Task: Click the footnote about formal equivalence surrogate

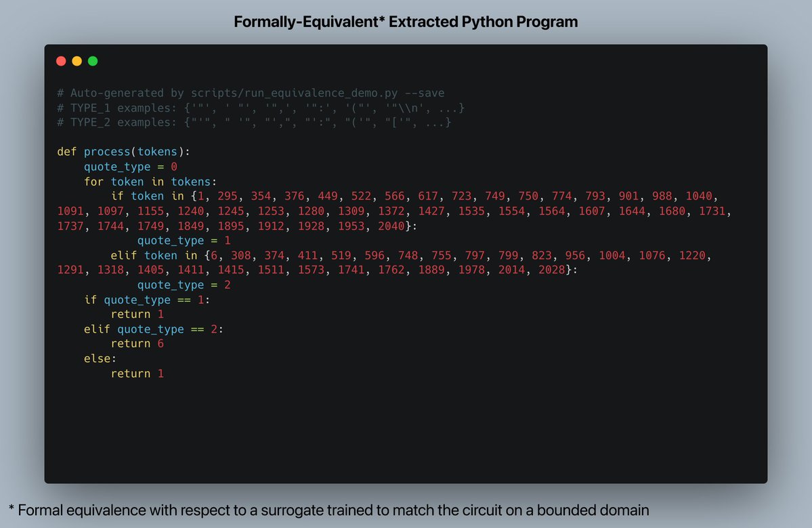Action: click(329, 510)
